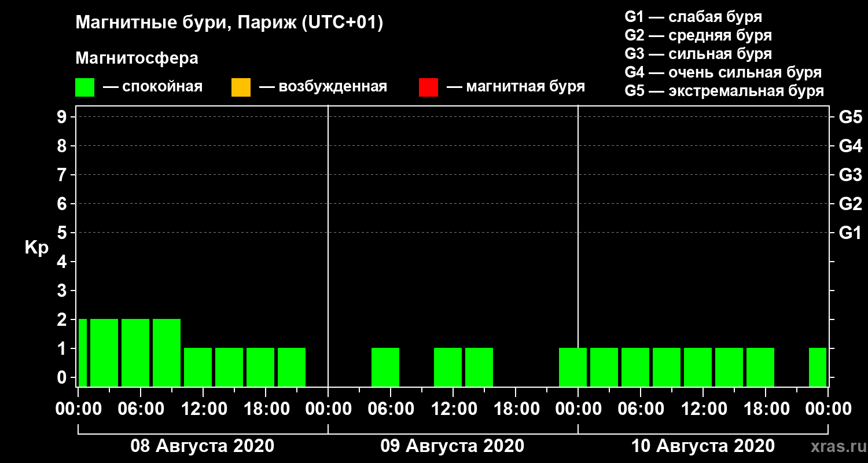Screen dimensions: 868x463
Task: Click the G3 right-axis storm level label
Action: coord(851,175)
